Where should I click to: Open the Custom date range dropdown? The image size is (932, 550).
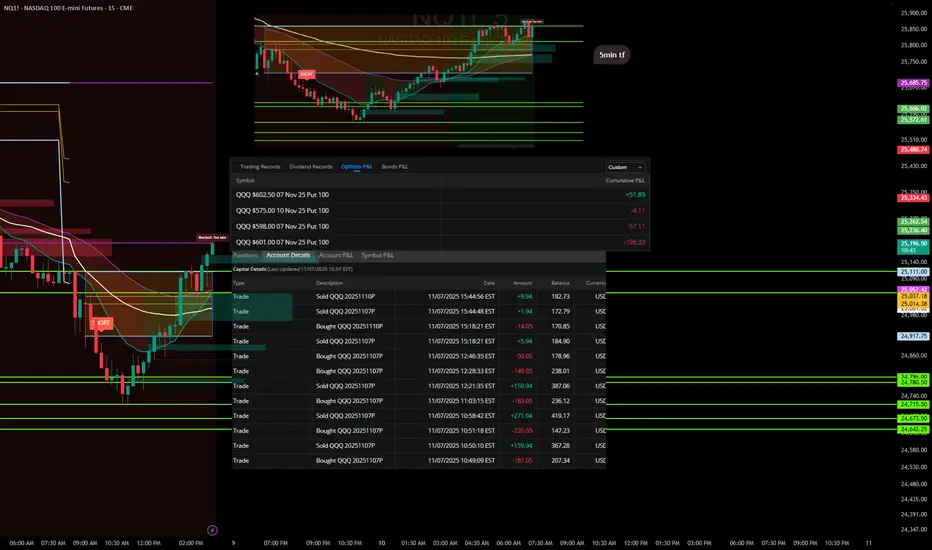pos(625,167)
